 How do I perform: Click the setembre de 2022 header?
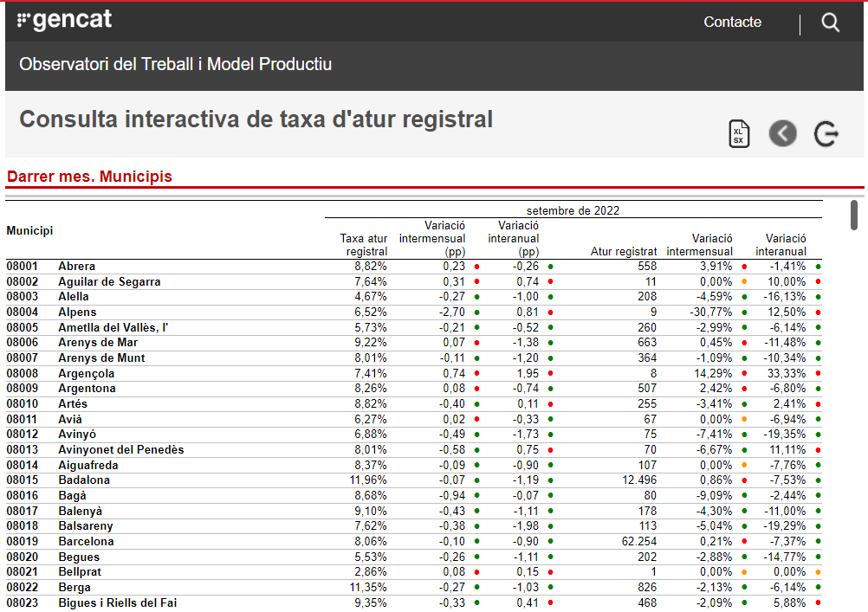tap(573, 211)
